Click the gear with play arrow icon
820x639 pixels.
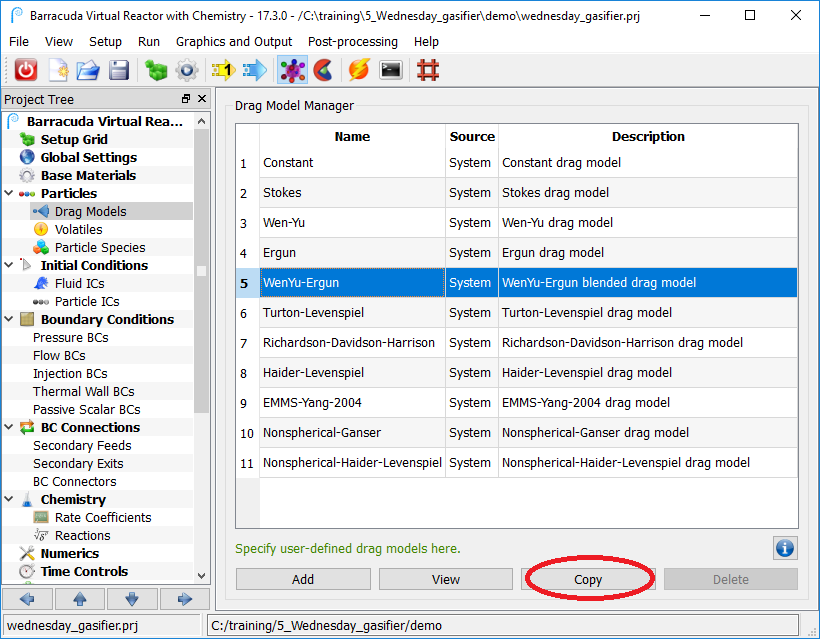[186, 70]
